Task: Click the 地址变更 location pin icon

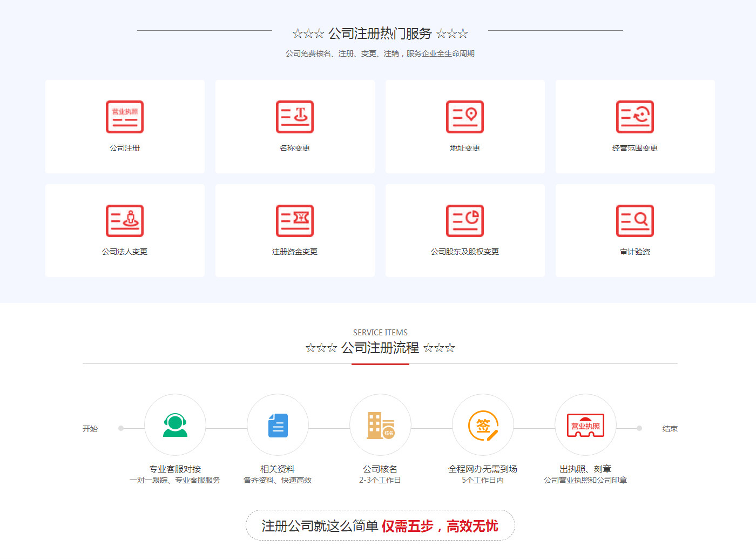Action: [465, 117]
